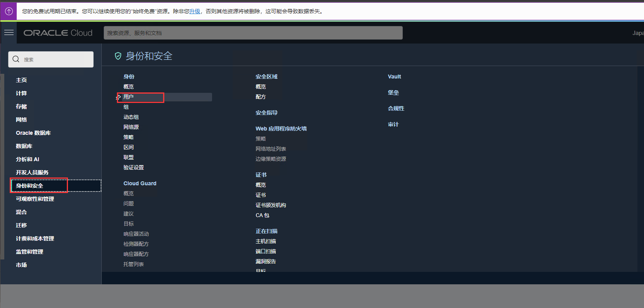Open the 用户 users page
This screenshot has width=644, height=308.
[129, 97]
